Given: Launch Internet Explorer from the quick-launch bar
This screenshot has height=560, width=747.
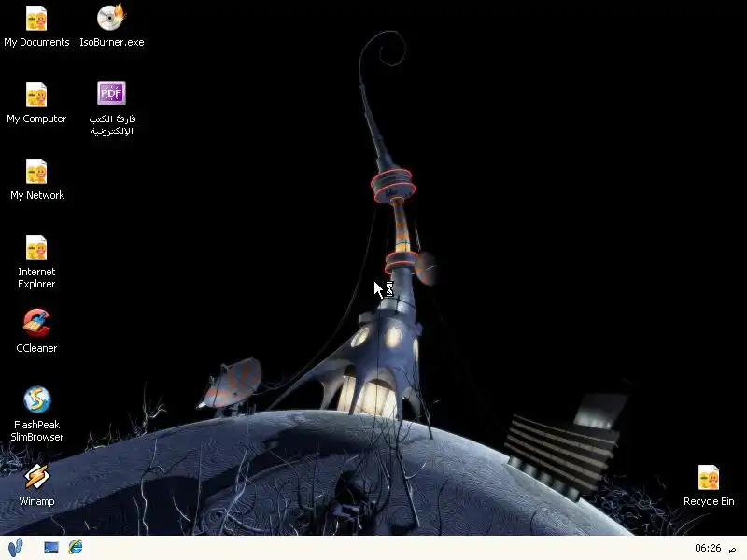Looking at the screenshot, I should tap(76, 547).
